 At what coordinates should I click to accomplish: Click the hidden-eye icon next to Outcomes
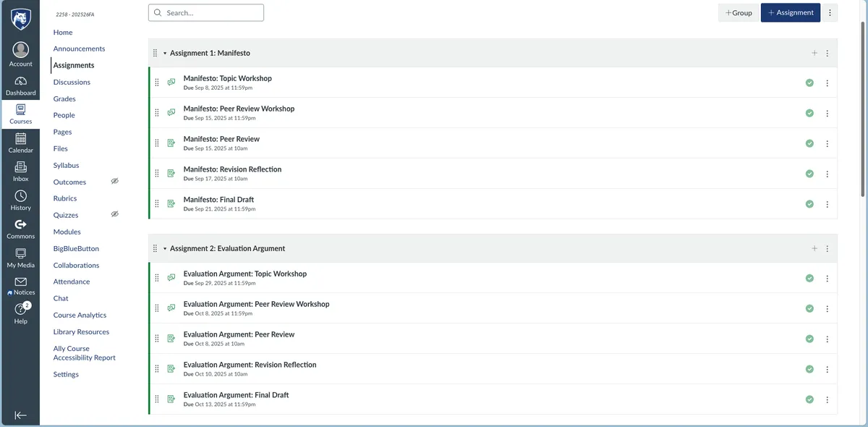(114, 181)
